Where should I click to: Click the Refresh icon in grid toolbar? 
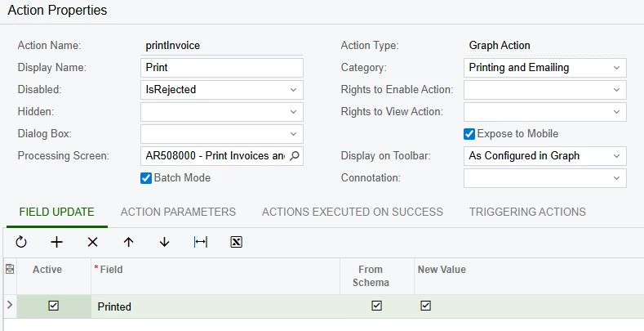[21, 242]
